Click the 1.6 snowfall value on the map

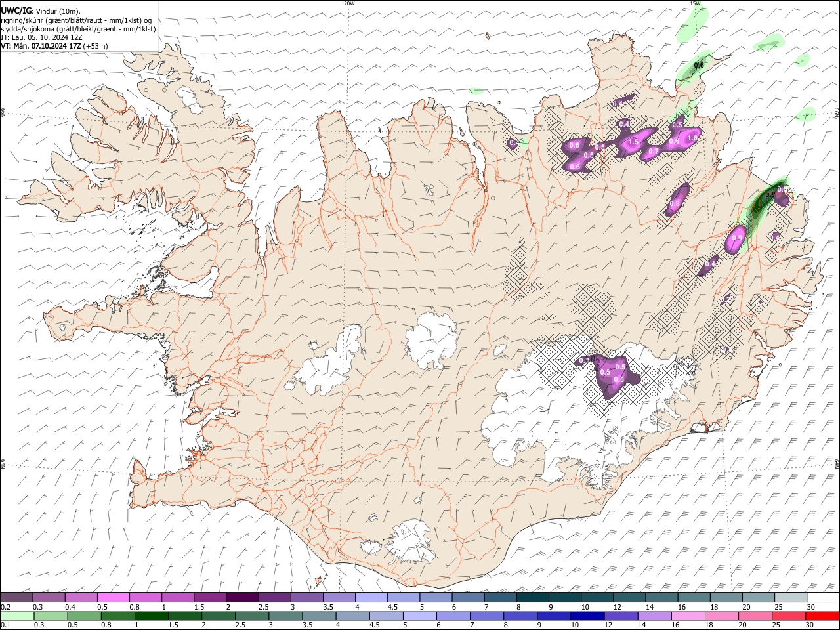[x=692, y=138]
